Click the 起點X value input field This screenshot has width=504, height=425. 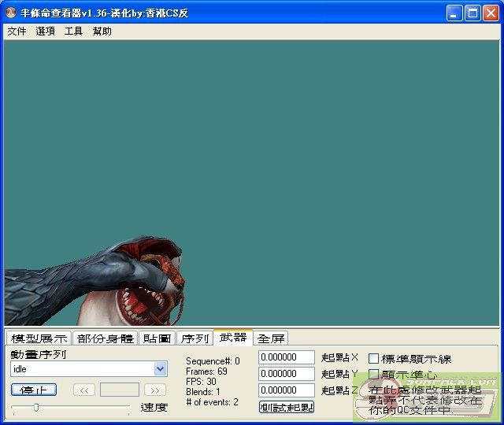287,358
